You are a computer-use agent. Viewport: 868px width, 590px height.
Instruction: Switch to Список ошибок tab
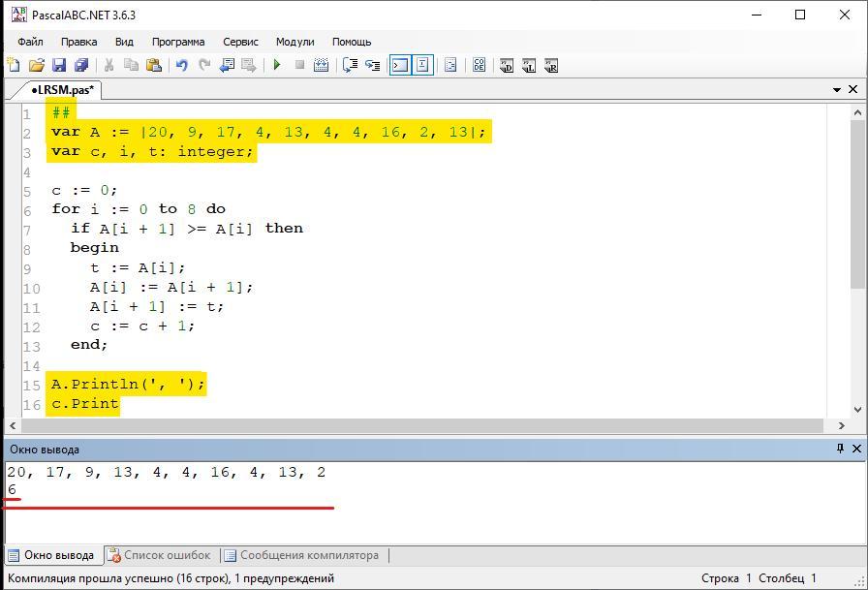[160, 555]
